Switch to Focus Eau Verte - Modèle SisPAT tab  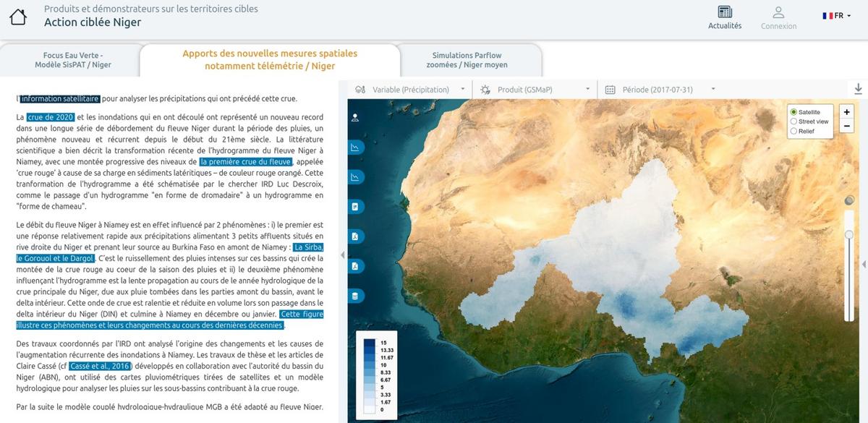[x=73, y=60]
